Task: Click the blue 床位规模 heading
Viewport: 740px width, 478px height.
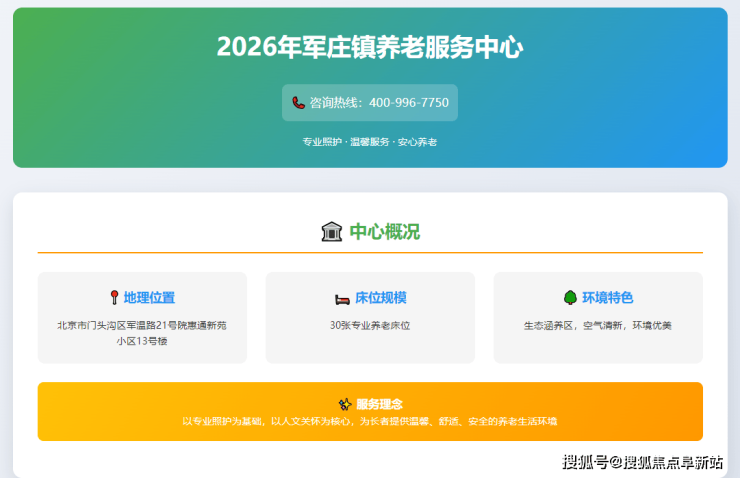Action: tap(380, 298)
